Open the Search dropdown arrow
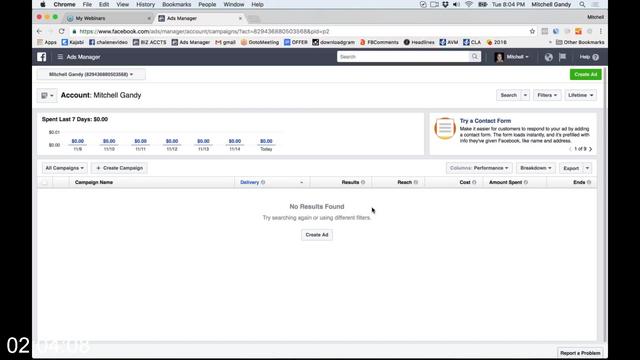 coord(525,95)
